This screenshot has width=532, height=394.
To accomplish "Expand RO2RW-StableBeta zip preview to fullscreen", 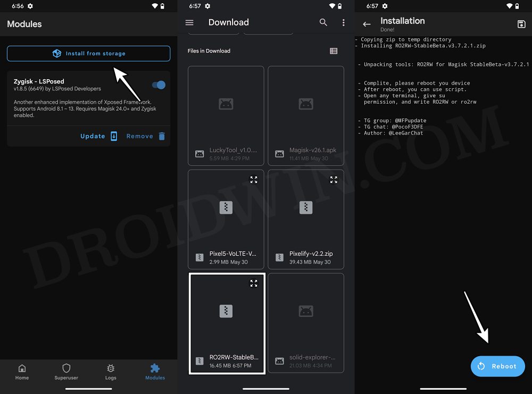I will [x=254, y=283].
